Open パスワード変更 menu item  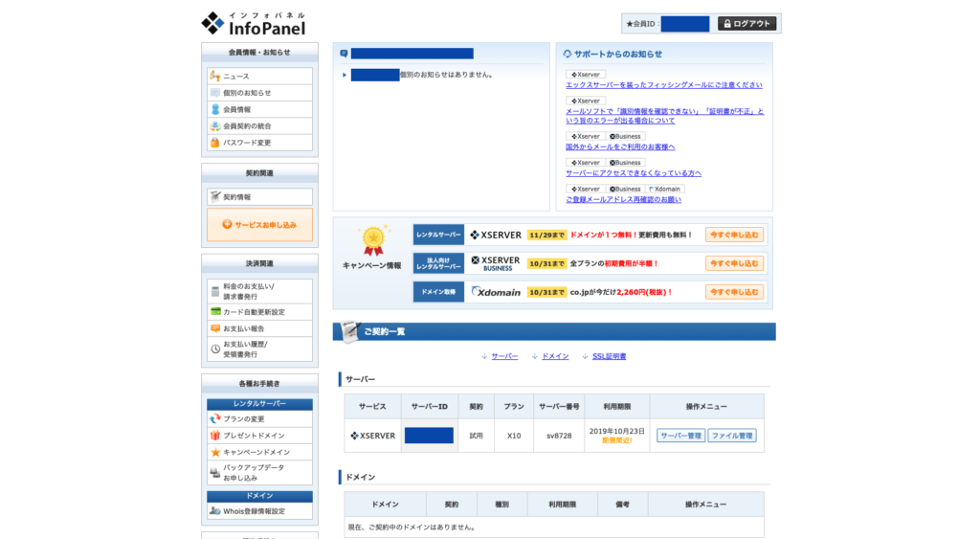point(259,143)
